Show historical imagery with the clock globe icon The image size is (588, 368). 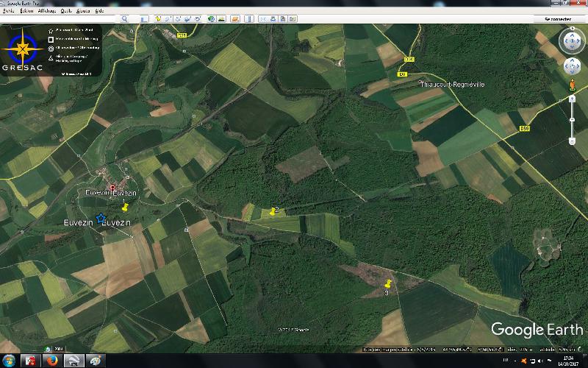coord(212,19)
